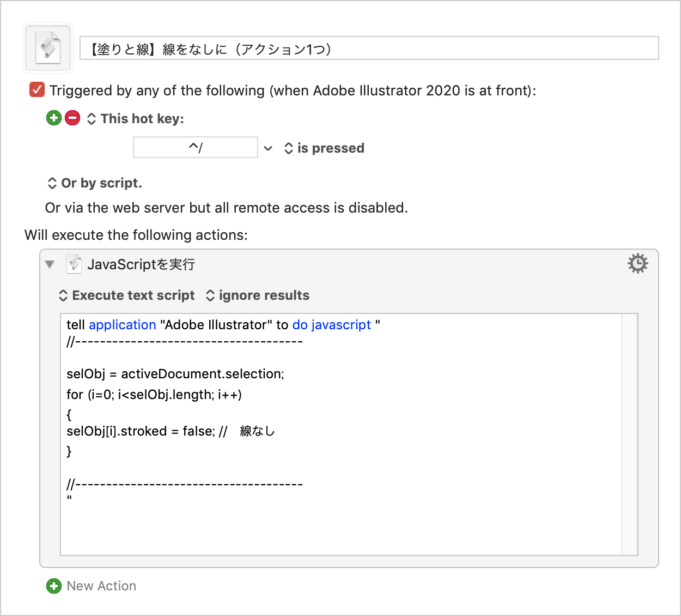
Task: Click the script area's vertical scrollbar
Action: pos(629,434)
